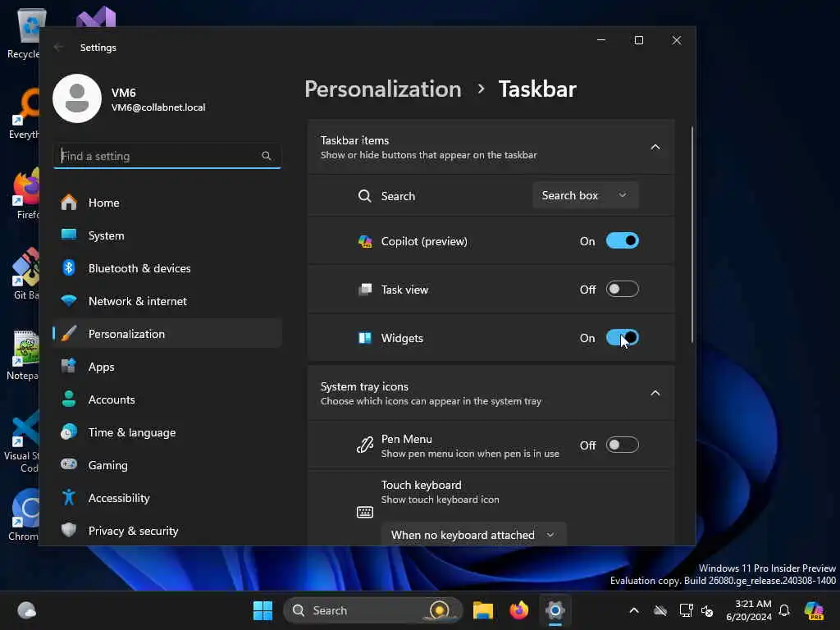Click the Search row magnifier icon
Viewport: 840px width, 630px height.
364,195
